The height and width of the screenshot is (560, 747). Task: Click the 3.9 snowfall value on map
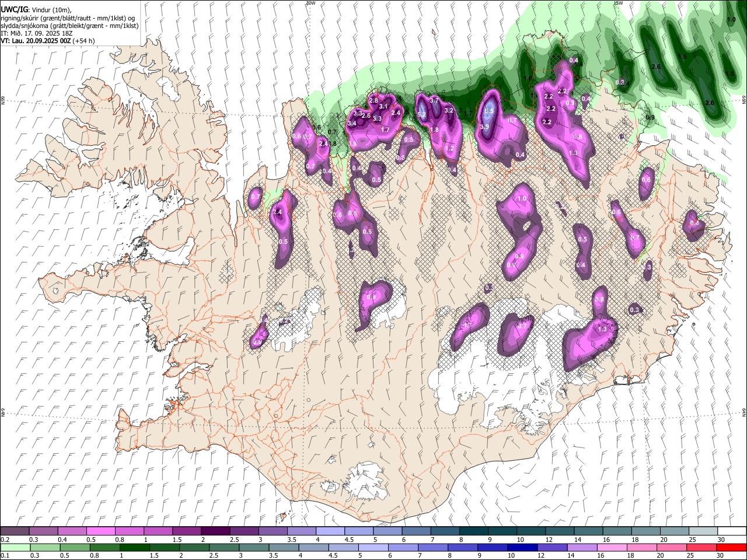click(x=484, y=127)
